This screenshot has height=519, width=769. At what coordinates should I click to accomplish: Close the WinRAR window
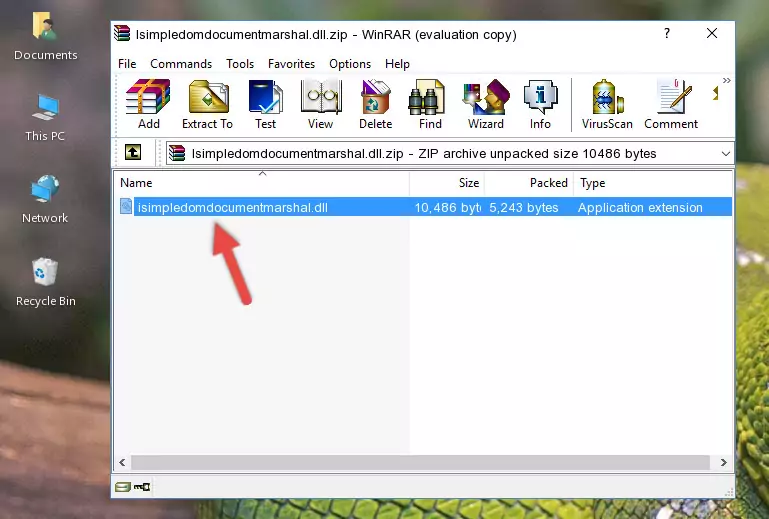point(712,33)
